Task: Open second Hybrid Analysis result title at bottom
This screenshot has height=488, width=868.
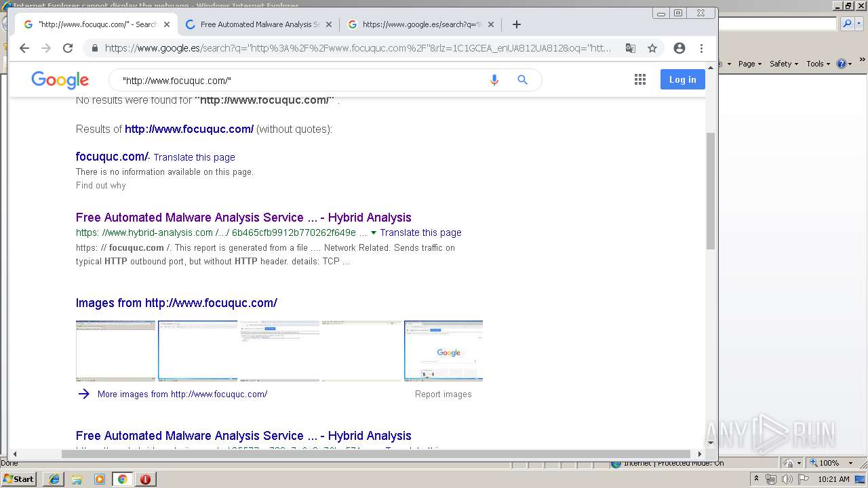Action: 243,436
